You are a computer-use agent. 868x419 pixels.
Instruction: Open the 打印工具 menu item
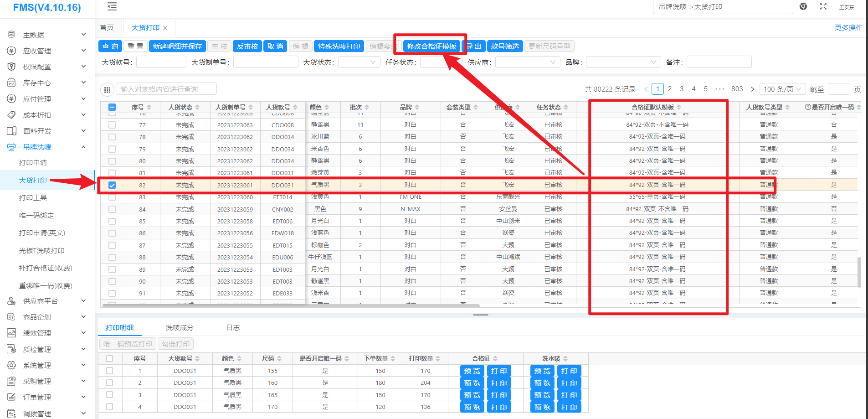(x=33, y=197)
